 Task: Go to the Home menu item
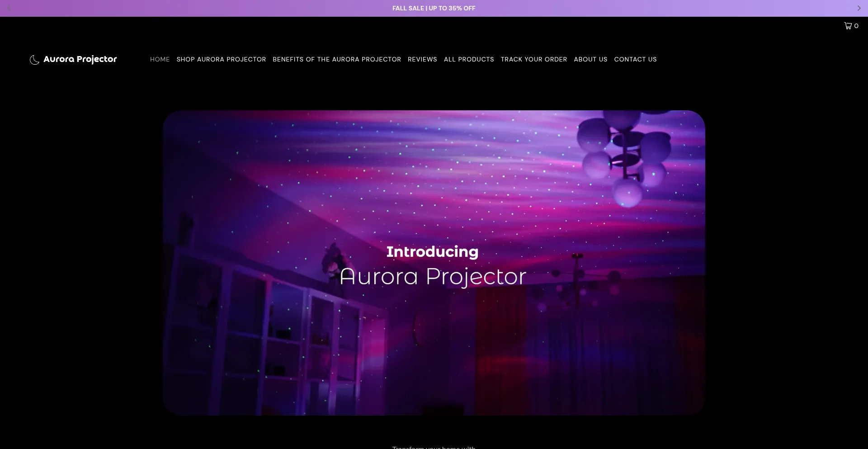tap(160, 59)
